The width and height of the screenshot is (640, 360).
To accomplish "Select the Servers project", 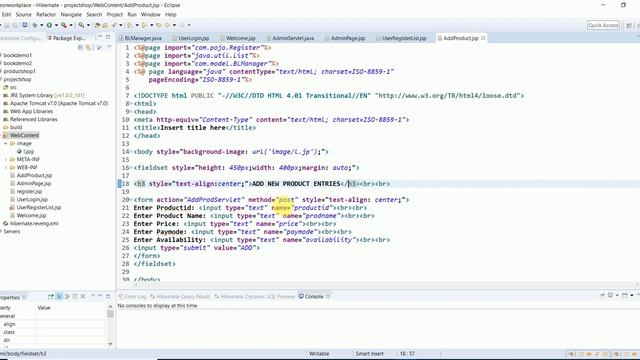I will coord(12,231).
